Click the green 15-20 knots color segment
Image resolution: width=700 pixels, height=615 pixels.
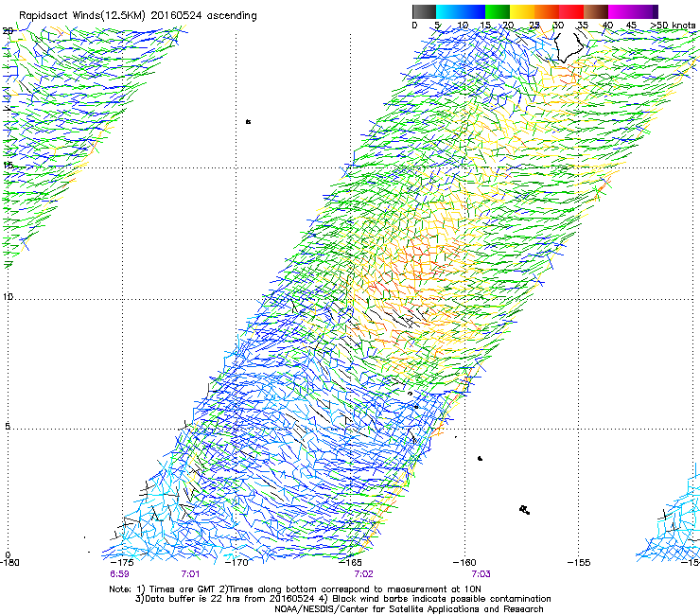coord(498,11)
